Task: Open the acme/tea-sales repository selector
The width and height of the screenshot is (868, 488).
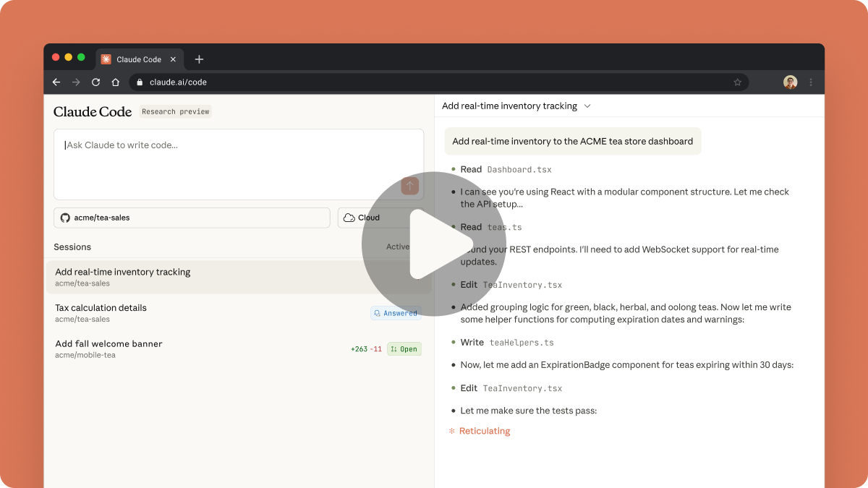Action: point(192,218)
